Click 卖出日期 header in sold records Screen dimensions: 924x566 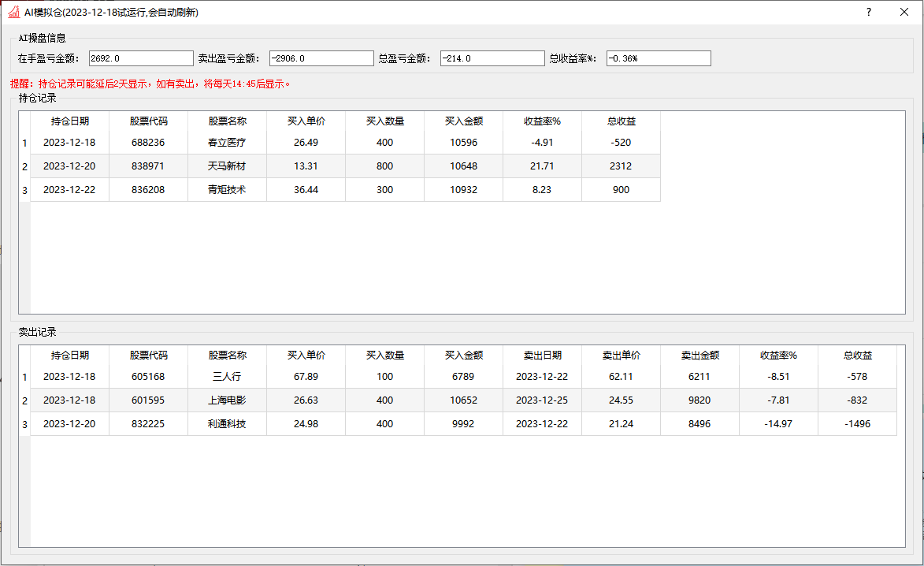[x=542, y=356]
